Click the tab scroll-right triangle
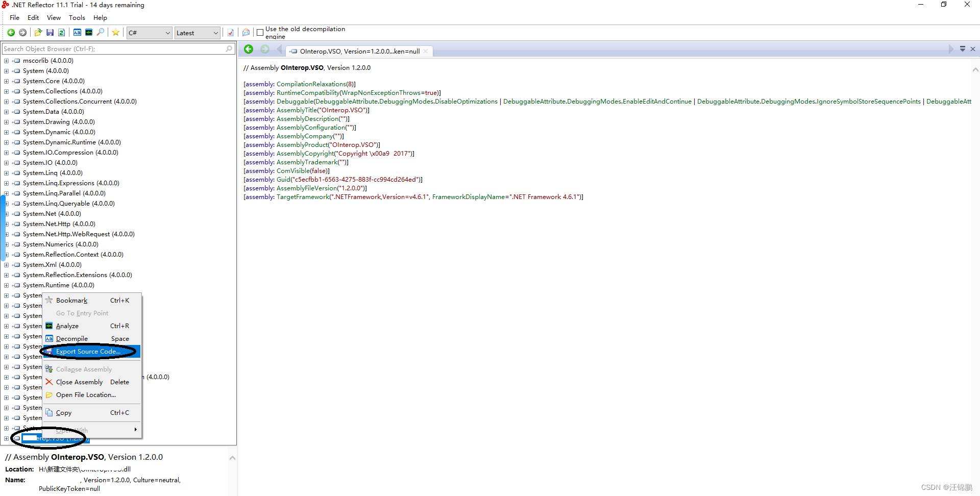Image resolution: width=980 pixels, height=496 pixels. click(x=950, y=49)
